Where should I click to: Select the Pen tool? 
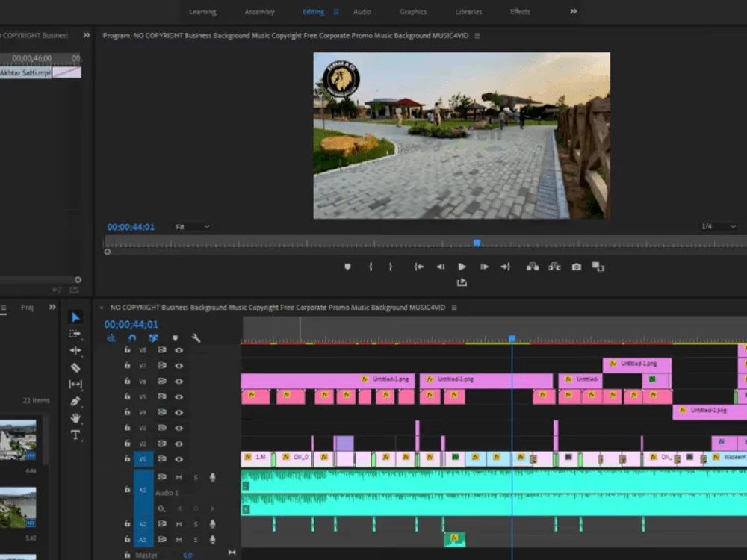point(75,402)
